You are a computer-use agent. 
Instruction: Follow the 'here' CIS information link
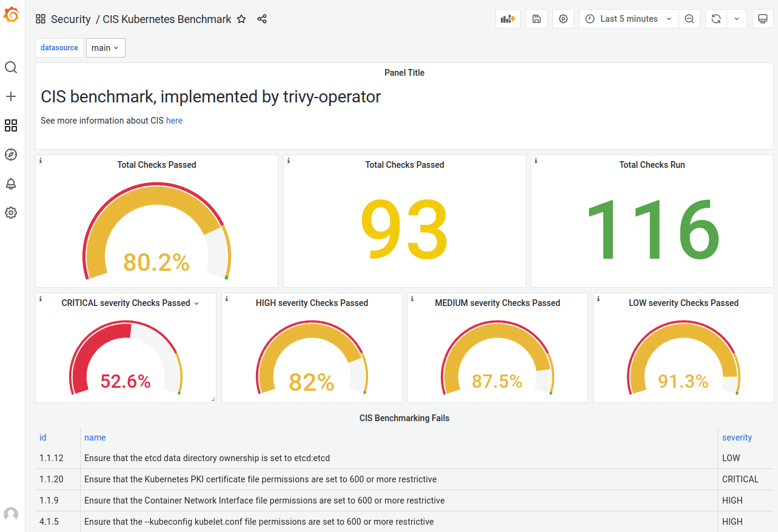[174, 121]
